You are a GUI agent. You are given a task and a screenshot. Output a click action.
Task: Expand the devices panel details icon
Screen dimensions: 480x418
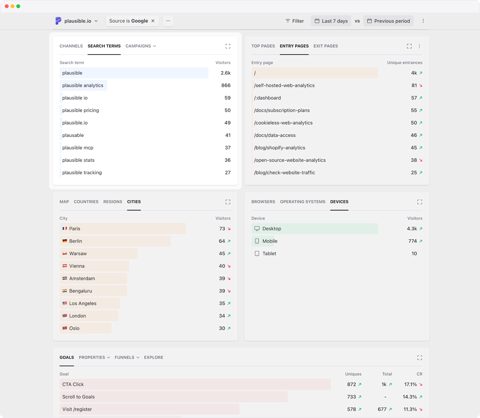(x=420, y=202)
